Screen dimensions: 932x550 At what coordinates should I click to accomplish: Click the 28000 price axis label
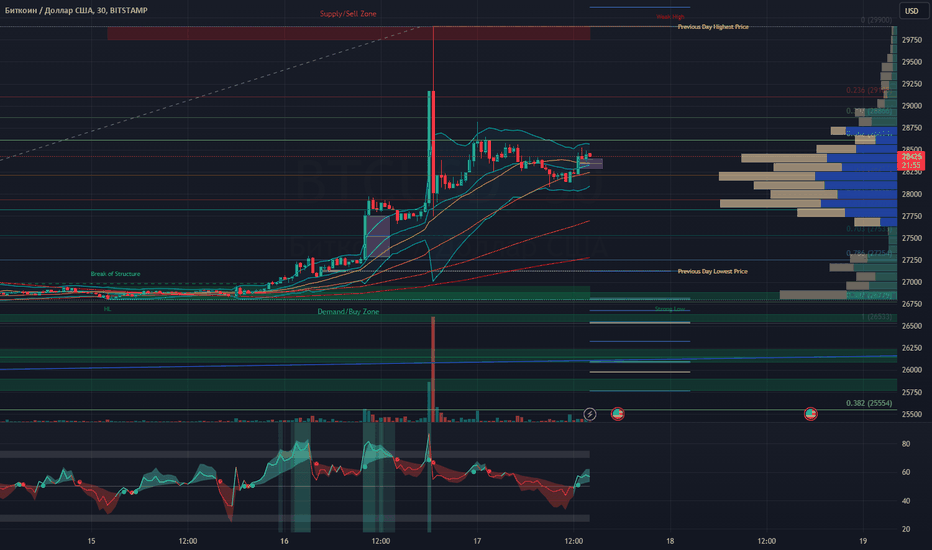point(912,194)
